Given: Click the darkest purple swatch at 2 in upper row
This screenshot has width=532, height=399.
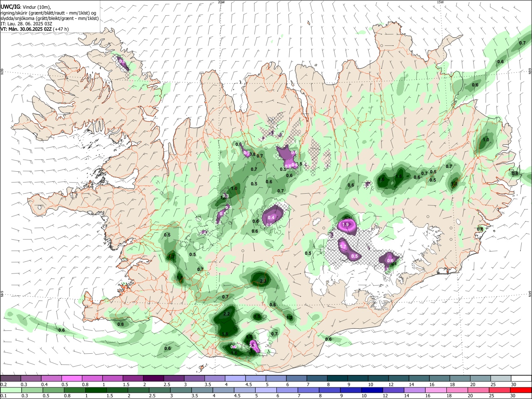Looking at the screenshot, I should click(x=153, y=379).
